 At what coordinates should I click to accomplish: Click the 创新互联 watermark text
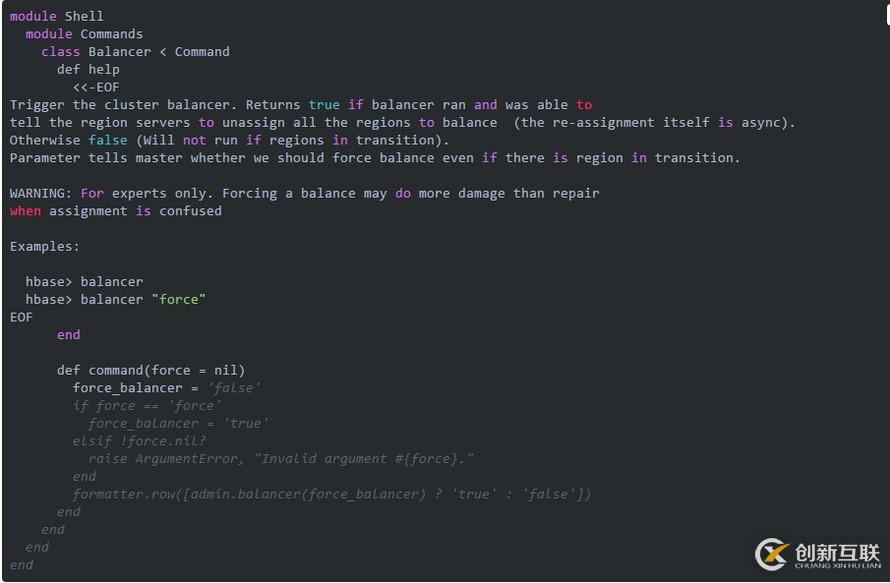836,552
